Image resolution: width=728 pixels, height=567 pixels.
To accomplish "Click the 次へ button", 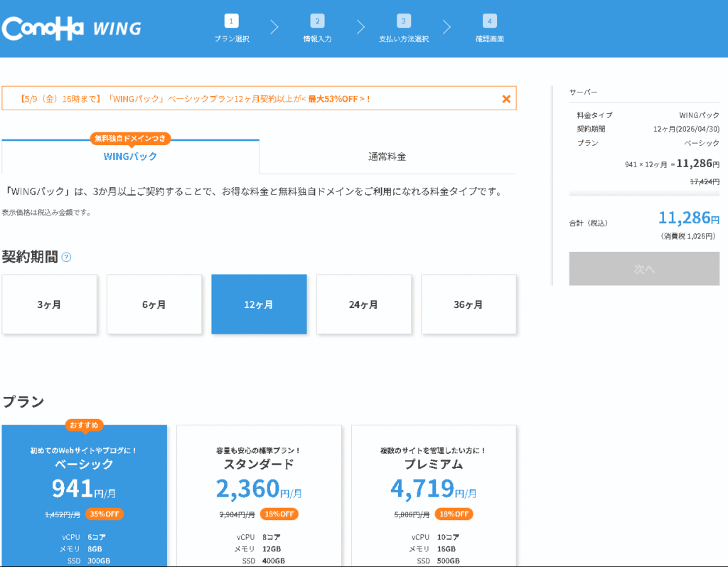I will tap(644, 269).
